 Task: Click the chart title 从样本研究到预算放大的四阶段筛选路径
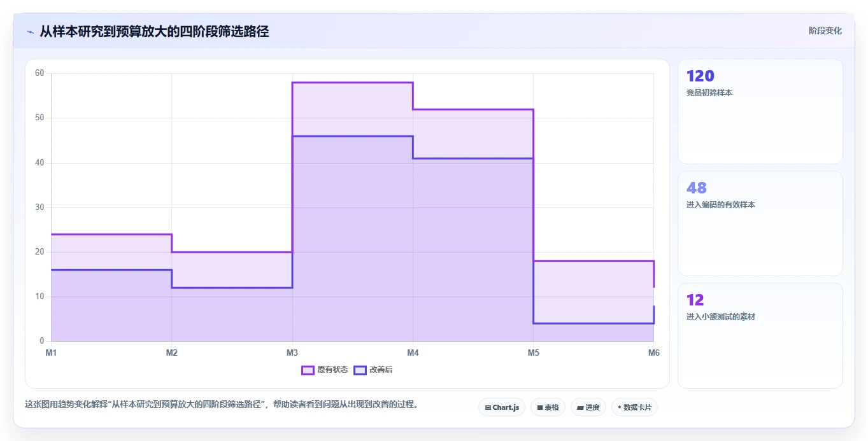tap(154, 31)
